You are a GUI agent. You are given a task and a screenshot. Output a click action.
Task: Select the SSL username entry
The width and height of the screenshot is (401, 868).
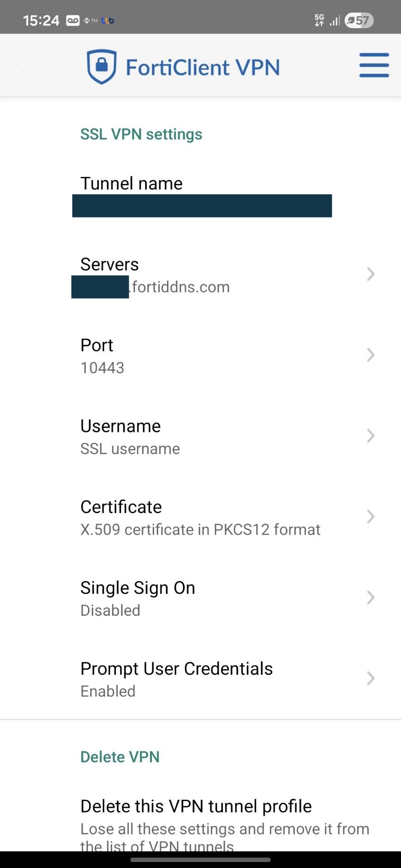click(130, 449)
